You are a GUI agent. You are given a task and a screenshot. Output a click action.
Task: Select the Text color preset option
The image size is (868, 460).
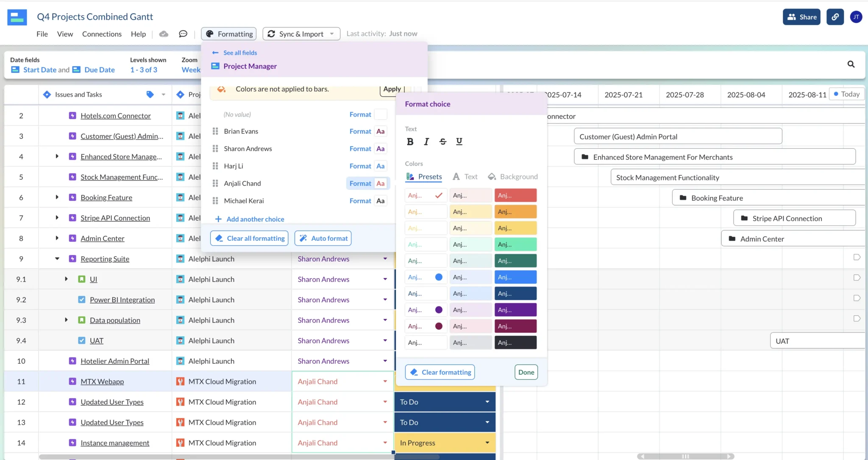(x=471, y=176)
